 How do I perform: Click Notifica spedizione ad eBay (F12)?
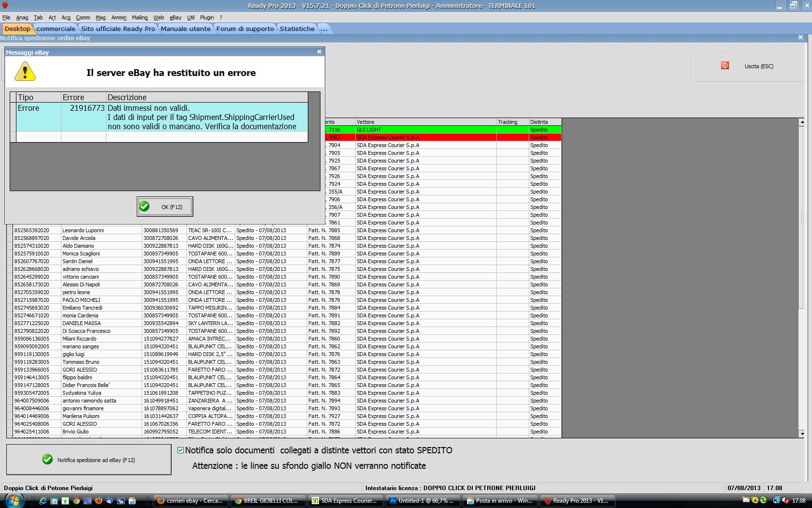[x=89, y=460]
